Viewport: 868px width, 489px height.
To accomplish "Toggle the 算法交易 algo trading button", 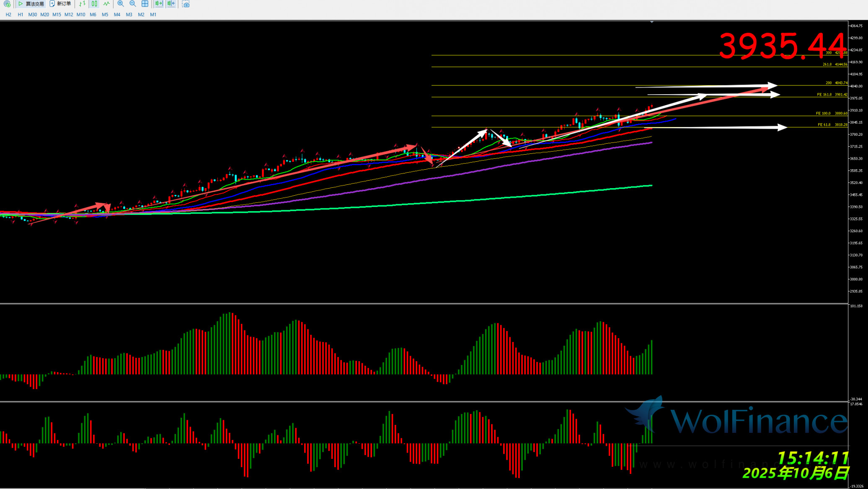I will [x=31, y=4].
